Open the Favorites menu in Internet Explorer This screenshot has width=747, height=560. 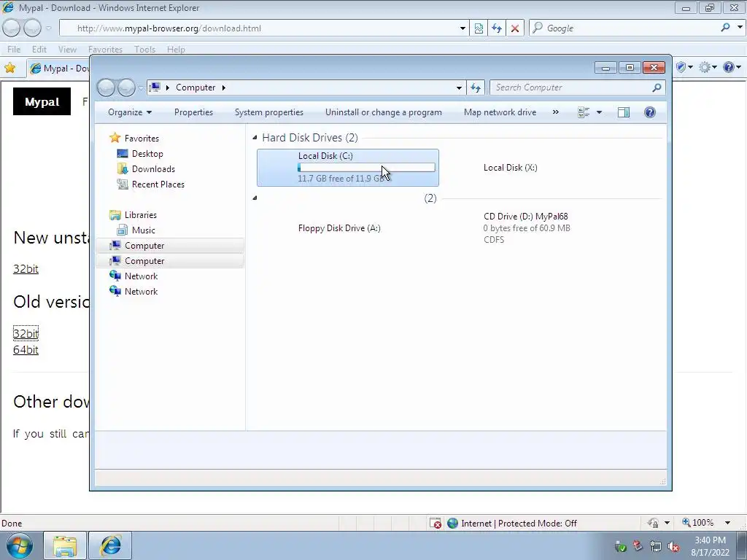105,50
